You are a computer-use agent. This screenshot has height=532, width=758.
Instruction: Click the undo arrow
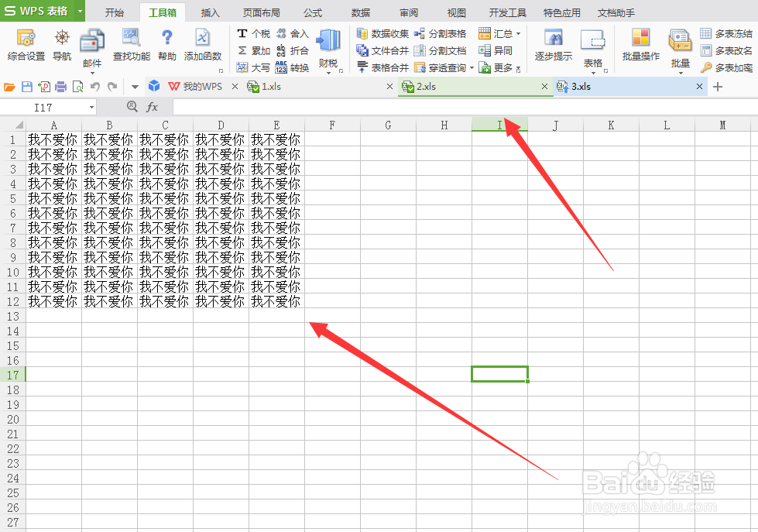95,87
